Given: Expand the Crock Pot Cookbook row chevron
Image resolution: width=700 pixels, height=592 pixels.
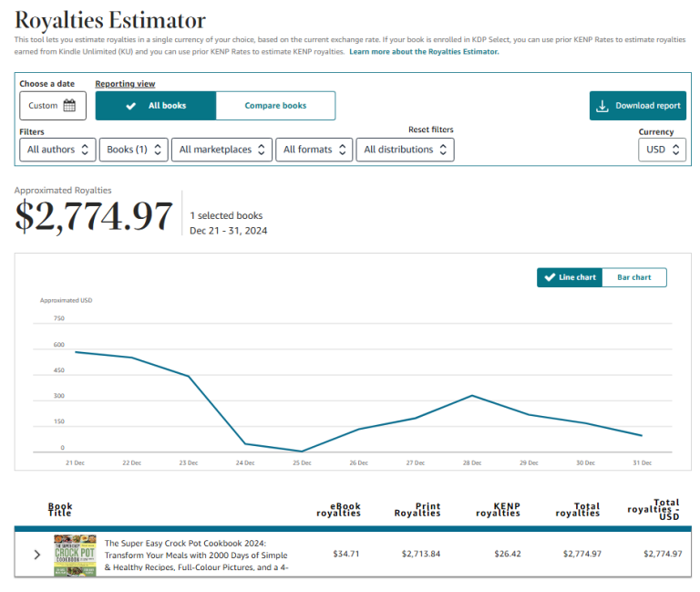Looking at the screenshot, I should click(x=37, y=554).
